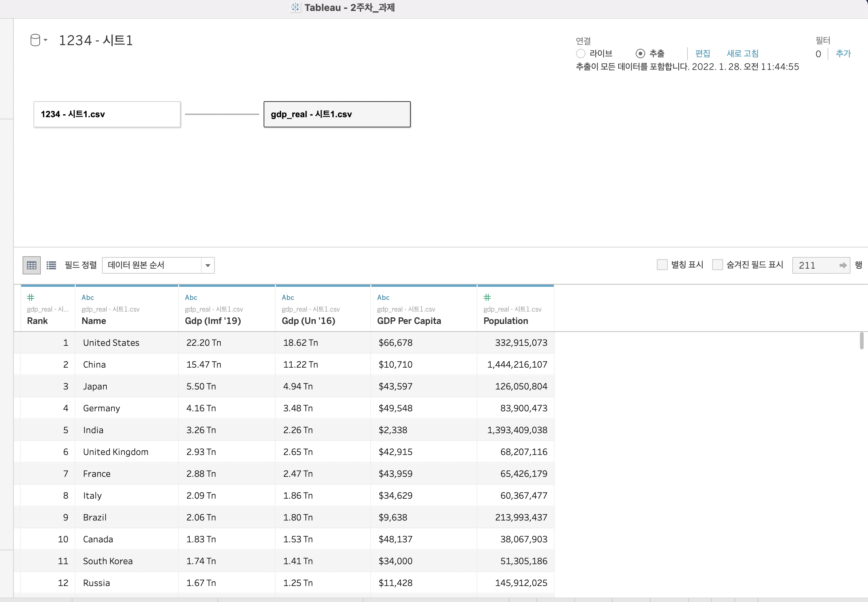Click the data source database cylinder icon
The width and height of the screenshot is (868, 602).
click(x=35, y=40)
